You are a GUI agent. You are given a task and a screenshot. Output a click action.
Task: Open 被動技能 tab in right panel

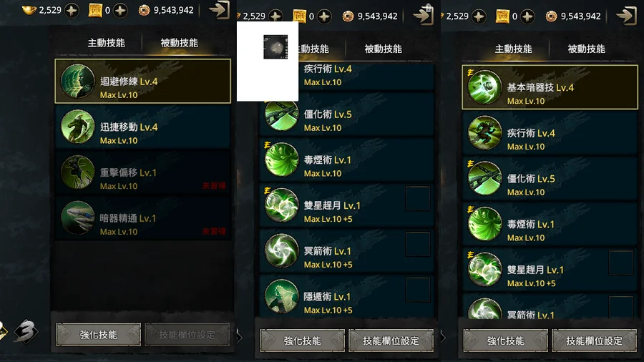(x=586, y=49)
